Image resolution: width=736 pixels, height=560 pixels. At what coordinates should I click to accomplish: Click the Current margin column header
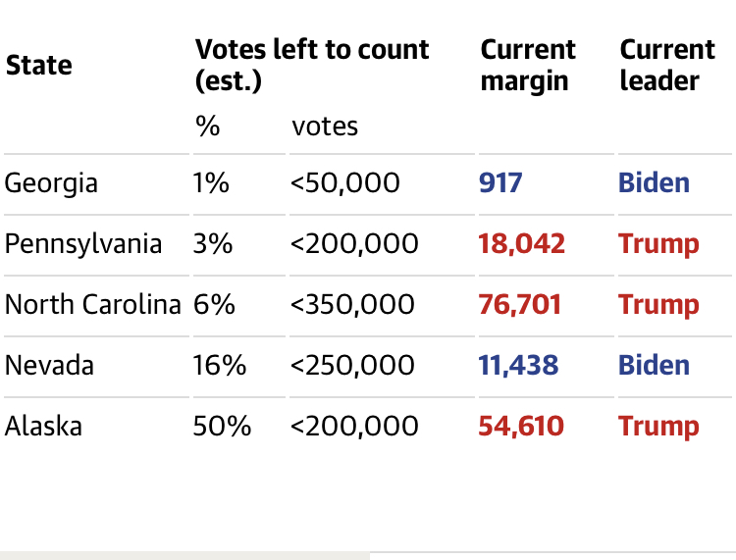528,65
